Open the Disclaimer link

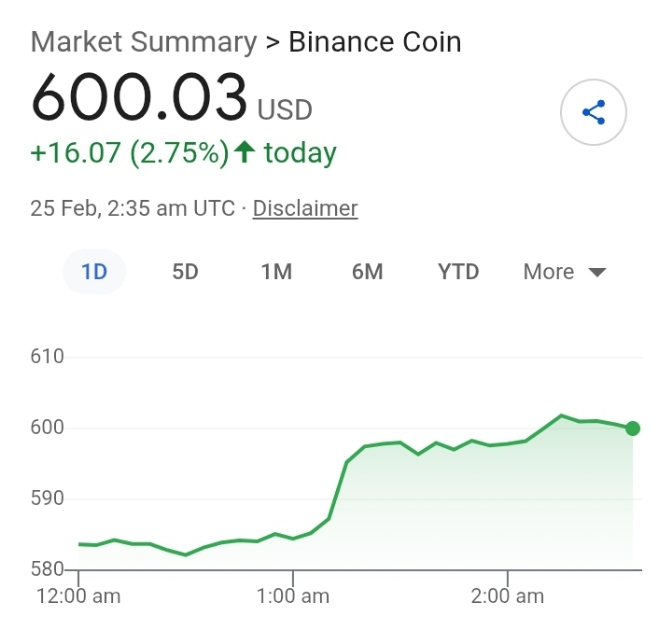[305, 209]
